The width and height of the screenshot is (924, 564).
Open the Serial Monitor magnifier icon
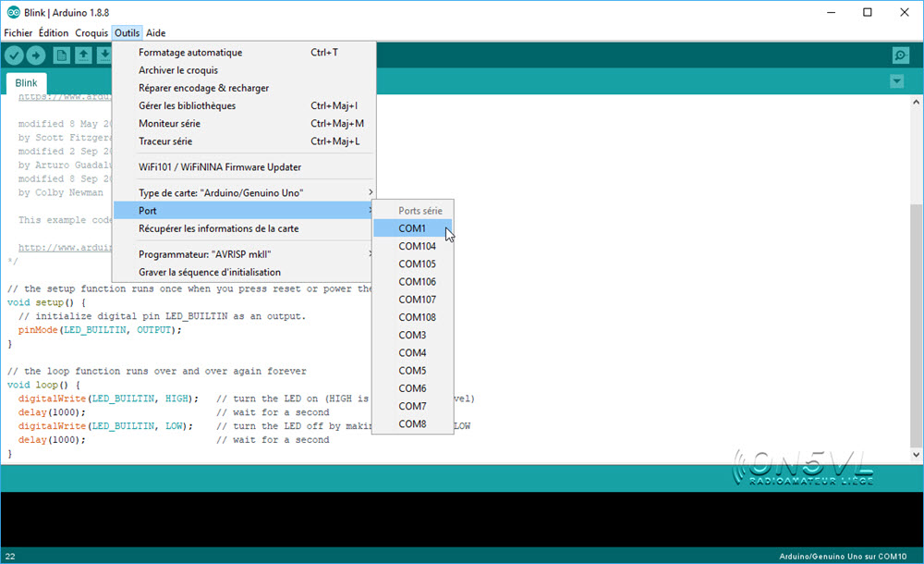900,55
